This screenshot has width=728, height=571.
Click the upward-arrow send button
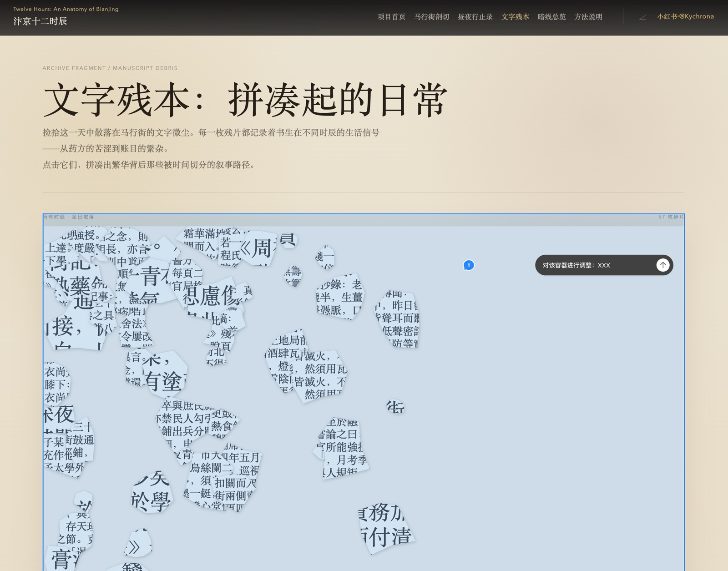(x=662, y=265)
